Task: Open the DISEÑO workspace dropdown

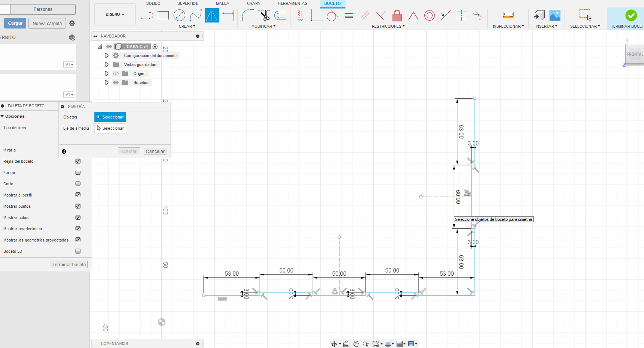Action: 115,14
